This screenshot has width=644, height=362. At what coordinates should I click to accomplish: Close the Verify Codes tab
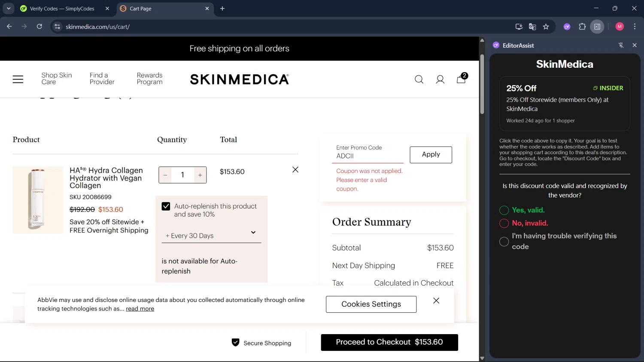pos(107,9)
